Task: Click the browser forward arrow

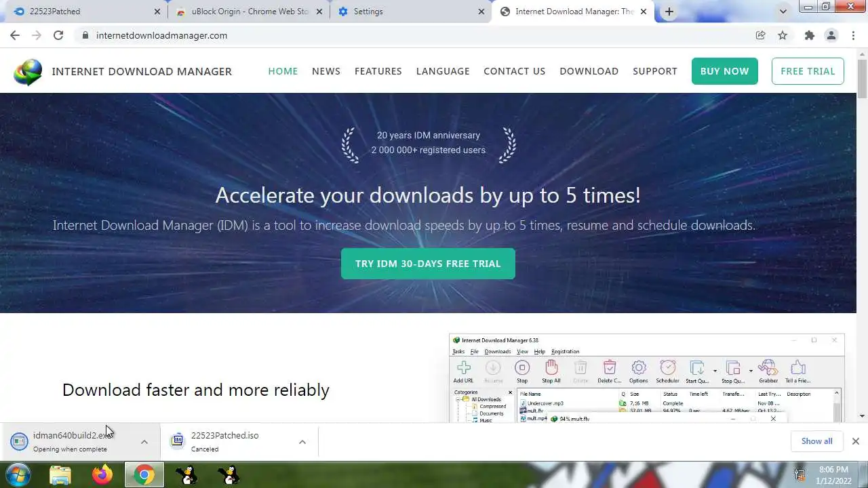Action: pyautogui.click(x=37, y=35)
